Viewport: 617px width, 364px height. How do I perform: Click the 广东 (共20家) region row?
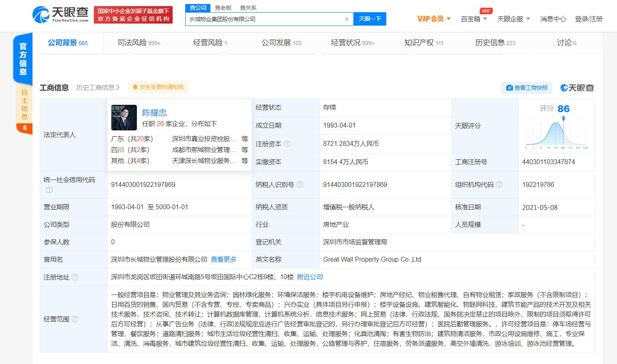179,139
